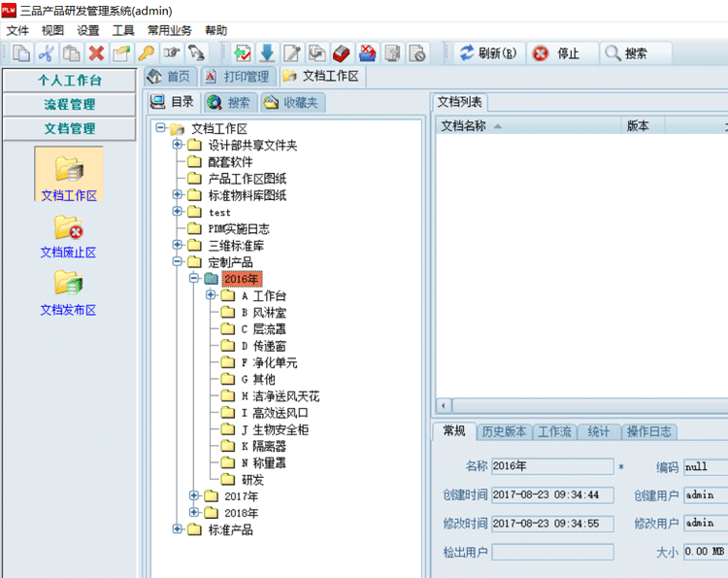Image resolution: width=728 pixels, height=578 pixels.
Task: Open the 常用业务 menu
Action: (170, 30)
